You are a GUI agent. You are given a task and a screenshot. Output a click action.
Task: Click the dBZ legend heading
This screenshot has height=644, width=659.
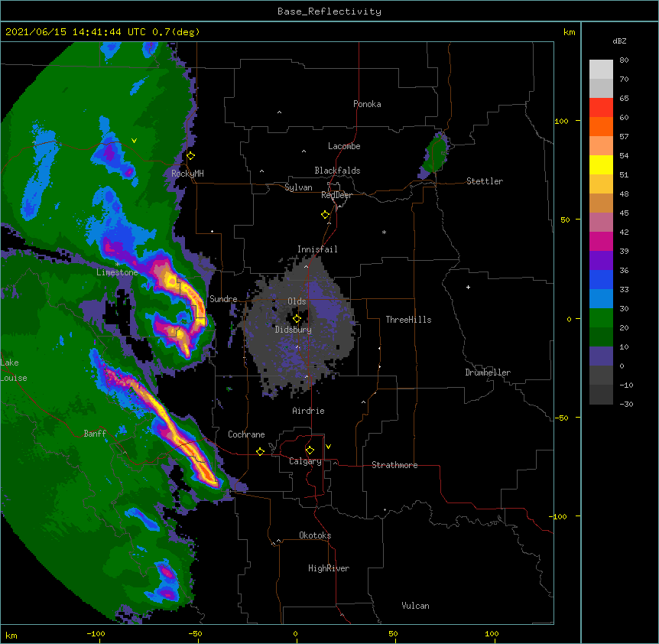click(x=619, y=41)
